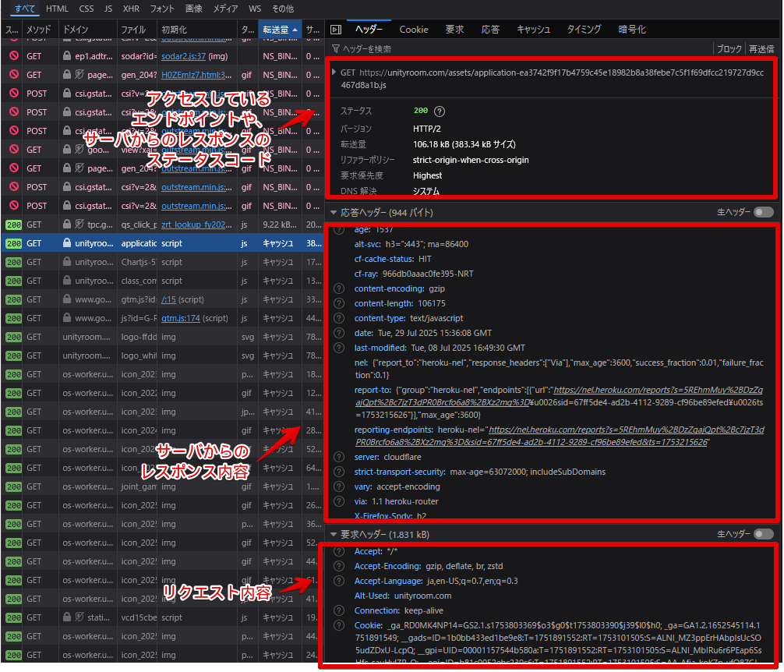
Task: Open help for the Accept request header
Action: click(339, 551)
